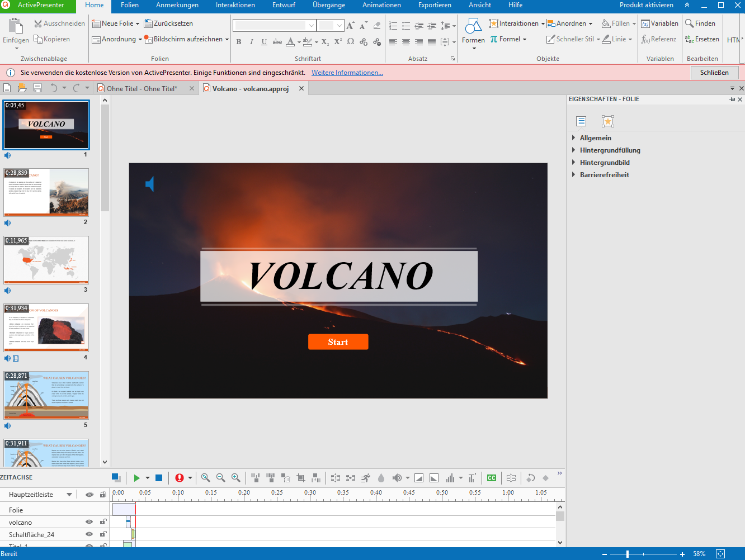745x560 pixels.
Task: Start timeline preview with green play button
Action: pos(136,478)
